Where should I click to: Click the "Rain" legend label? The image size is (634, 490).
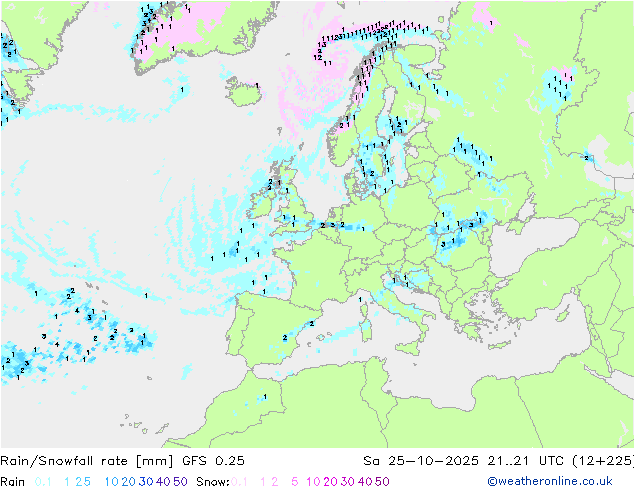[x=13, y=482]
